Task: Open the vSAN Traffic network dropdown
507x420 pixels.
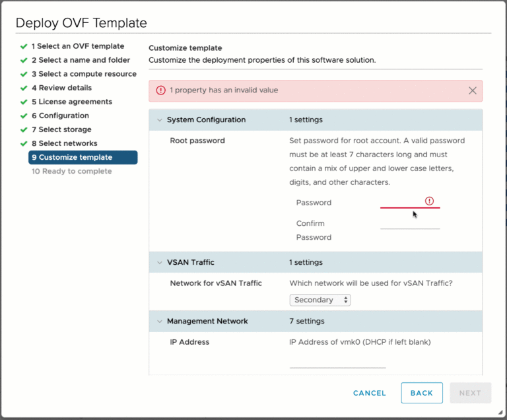Action: coord(320,300)
